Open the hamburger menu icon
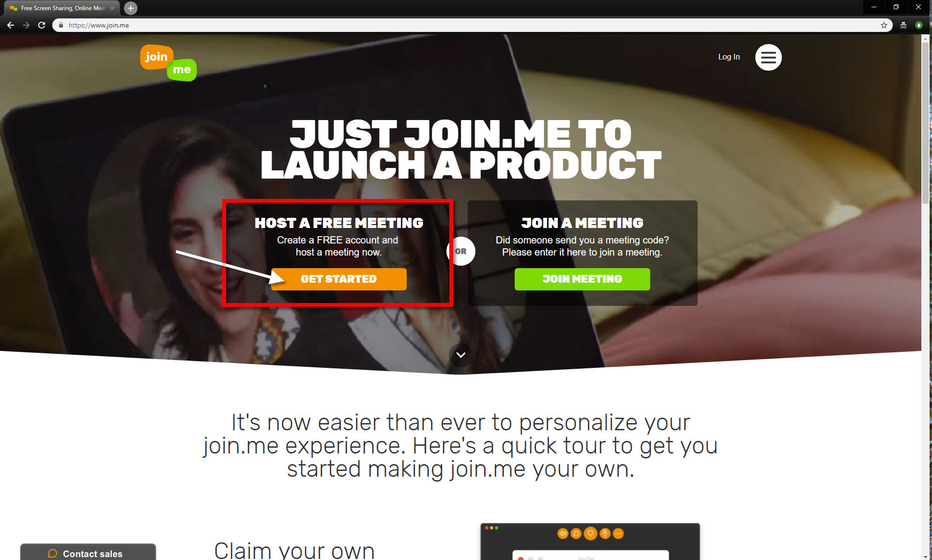This screenshot has width=932, height=560. pos(768,57)
